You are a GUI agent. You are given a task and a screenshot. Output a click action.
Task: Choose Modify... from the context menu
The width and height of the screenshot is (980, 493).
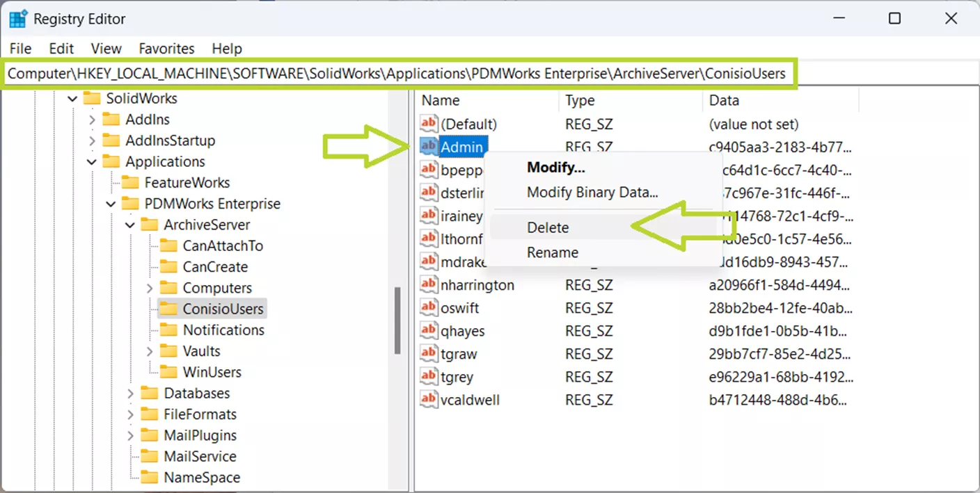[555, 167]
